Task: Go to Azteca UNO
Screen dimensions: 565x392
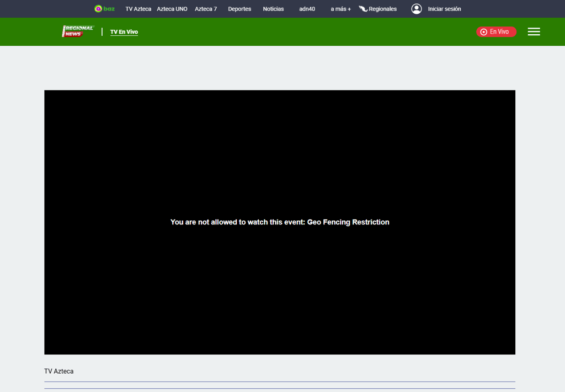Action: point(172,9)
